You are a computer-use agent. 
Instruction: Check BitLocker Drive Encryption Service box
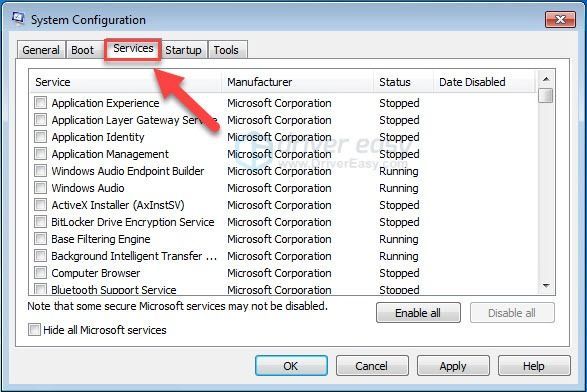40,222
